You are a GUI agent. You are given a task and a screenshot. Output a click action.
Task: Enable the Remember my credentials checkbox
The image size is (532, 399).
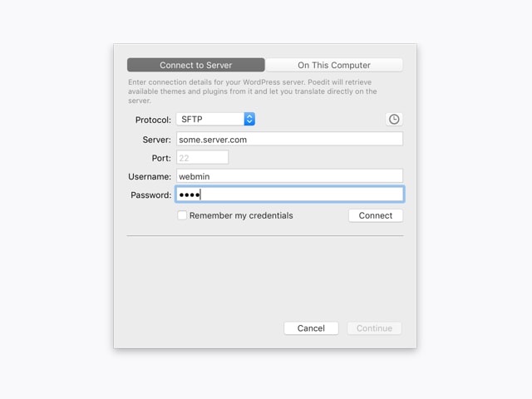pos(182,215)
